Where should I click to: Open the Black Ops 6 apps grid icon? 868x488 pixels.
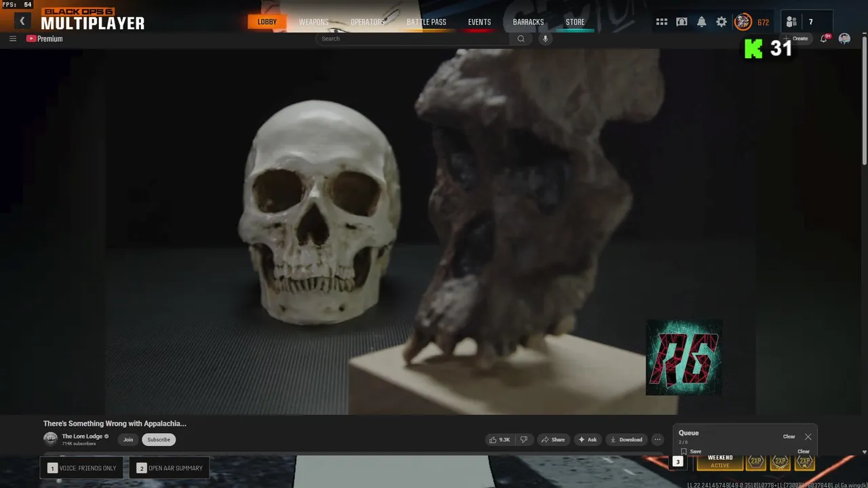[x=662, y=22]
